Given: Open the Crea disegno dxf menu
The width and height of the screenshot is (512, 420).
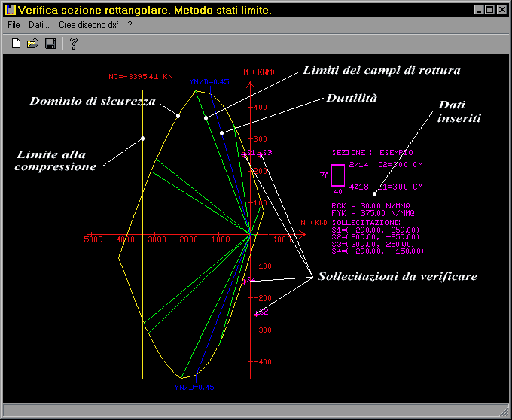Looking at the screenshot, I should coord(89,25).
